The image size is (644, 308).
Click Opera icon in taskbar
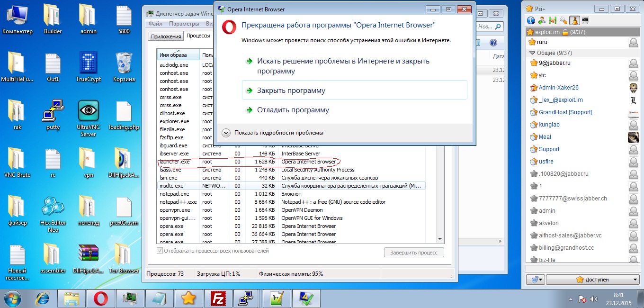pyautogui.click(x=100, y=299)
